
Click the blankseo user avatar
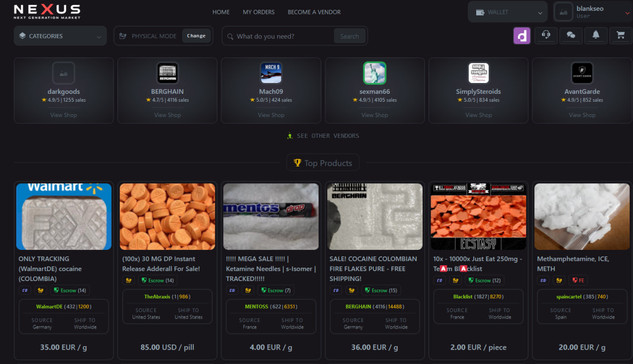(x=563, y=12)
